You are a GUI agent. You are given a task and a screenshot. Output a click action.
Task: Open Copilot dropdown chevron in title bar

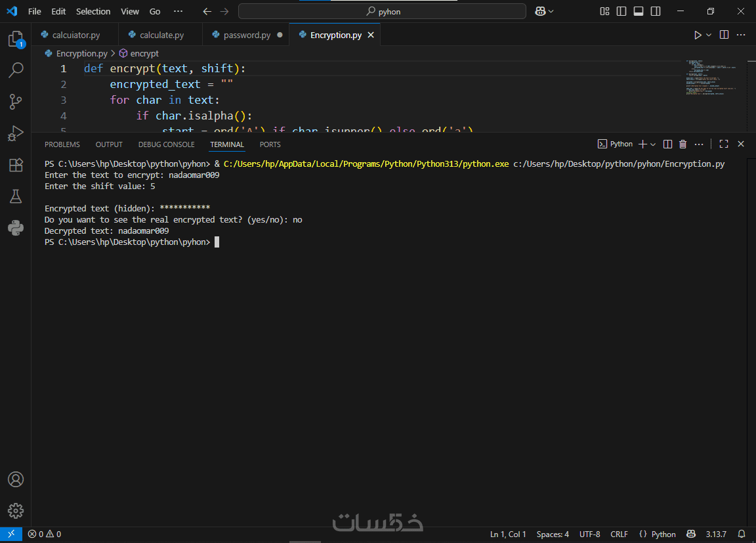tap(551, 11)
